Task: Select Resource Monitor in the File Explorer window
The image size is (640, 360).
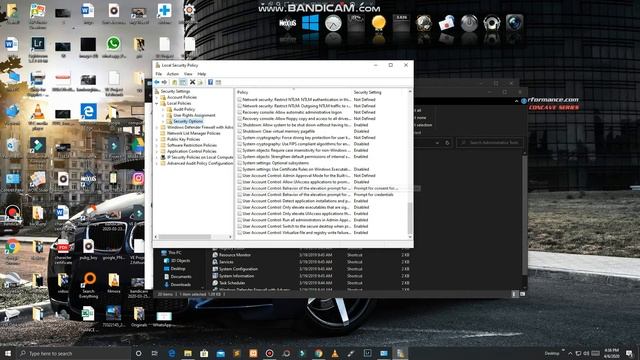Action: 235,255
